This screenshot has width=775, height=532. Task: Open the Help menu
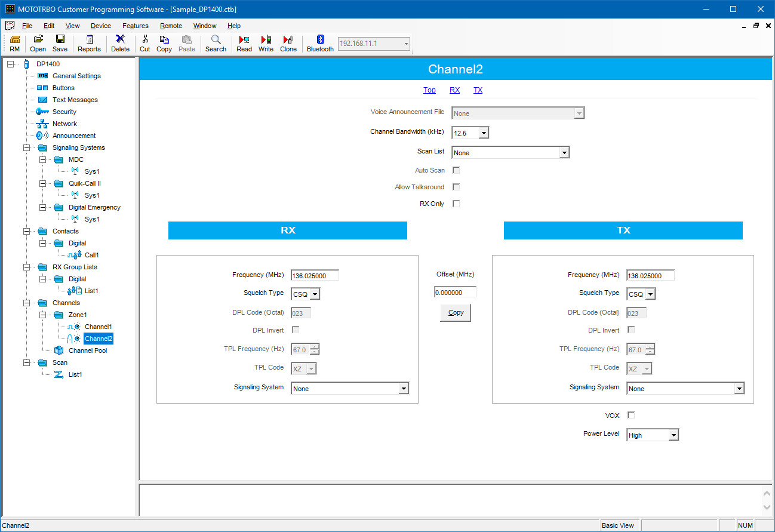click(x=234, y=26)
